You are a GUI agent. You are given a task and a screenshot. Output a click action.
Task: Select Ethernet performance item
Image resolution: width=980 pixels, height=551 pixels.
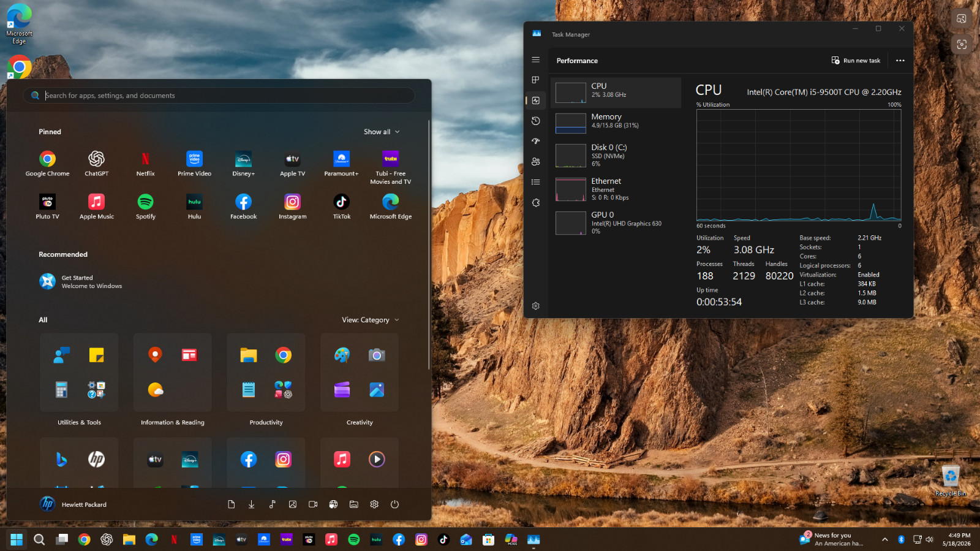[x=616, y=189]
